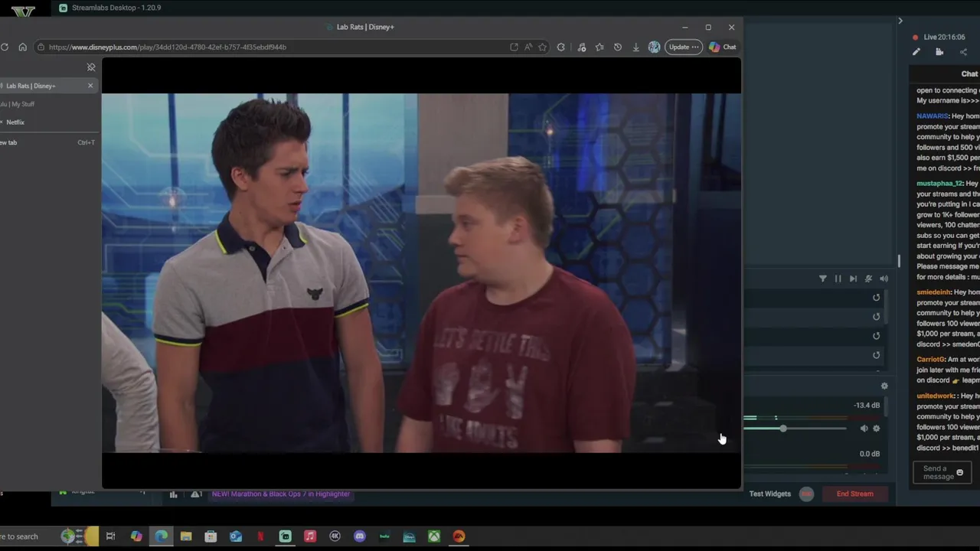
Task: Open the warning notifications icon
Action: [x=196, y=494]
